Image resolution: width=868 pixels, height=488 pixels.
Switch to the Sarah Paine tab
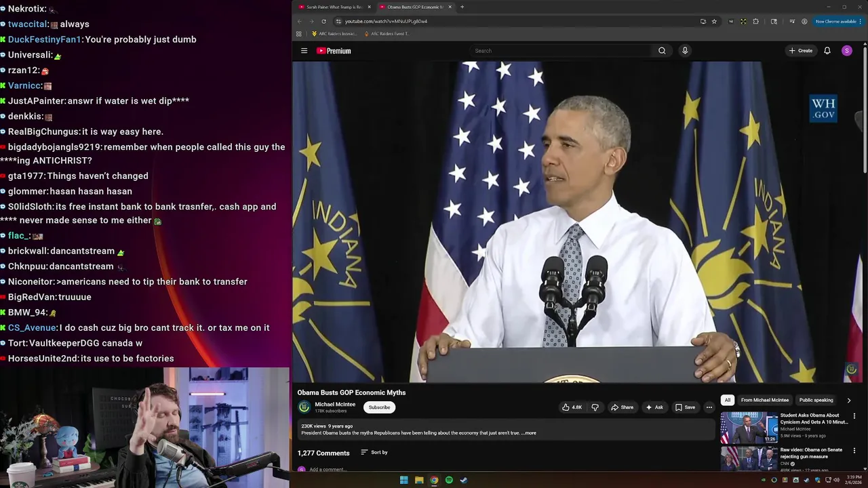click(x=334, y=7)
